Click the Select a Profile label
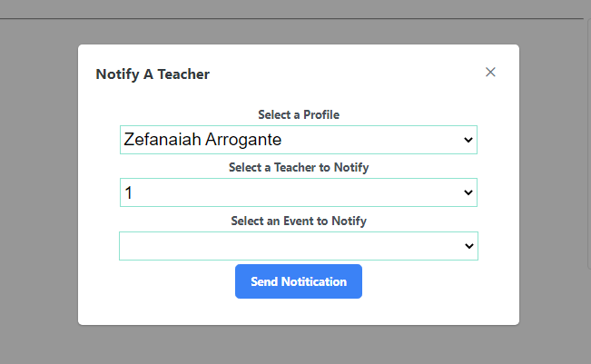Image resolution: width=591 pixels, height=364 pixels. [x=299, y=115]
